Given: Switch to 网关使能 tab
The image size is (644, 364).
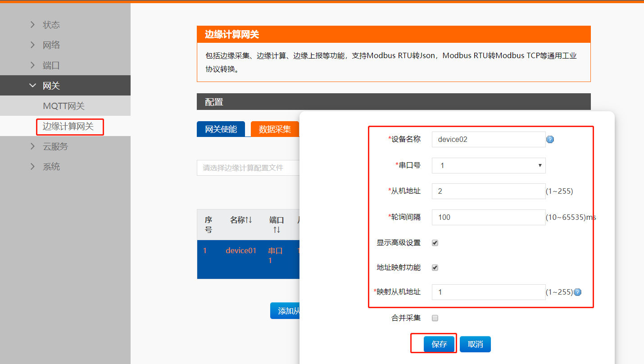Looking at the screenshot, I should pyautogui.click(x=221, y=129).
